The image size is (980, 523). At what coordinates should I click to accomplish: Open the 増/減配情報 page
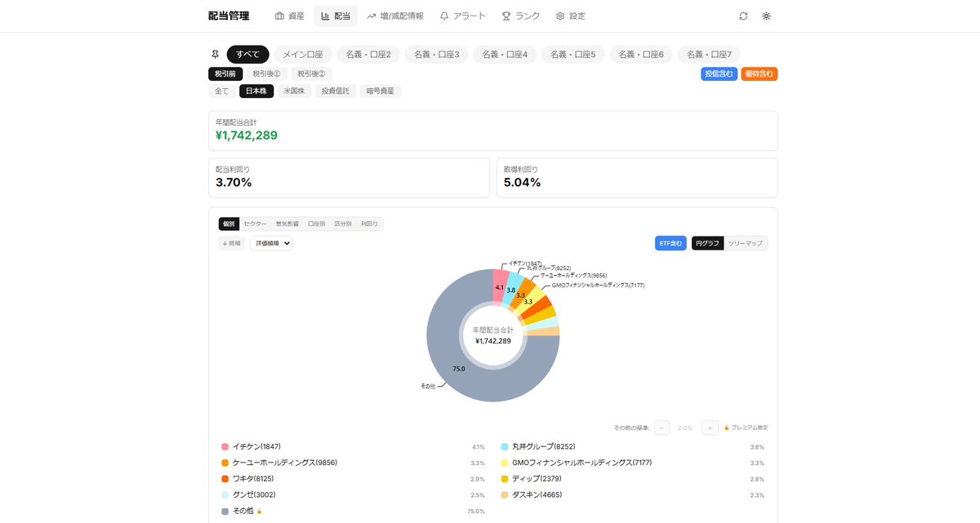point(395,16)
